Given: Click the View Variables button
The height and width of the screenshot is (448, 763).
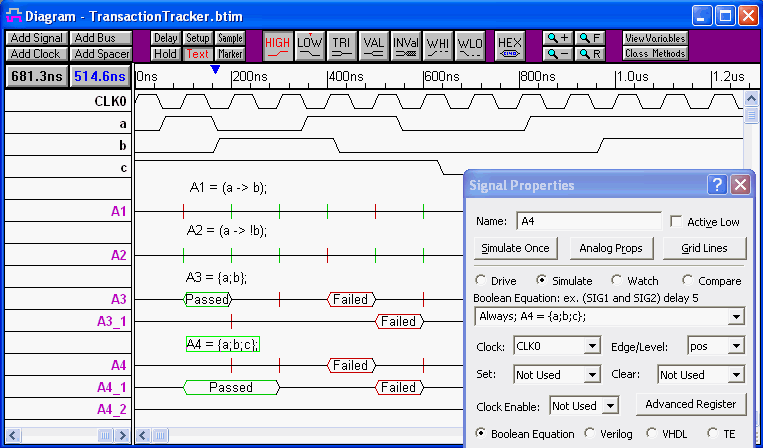Looking at the screenshot, I should pyautogui.click(x=655, y=38).
